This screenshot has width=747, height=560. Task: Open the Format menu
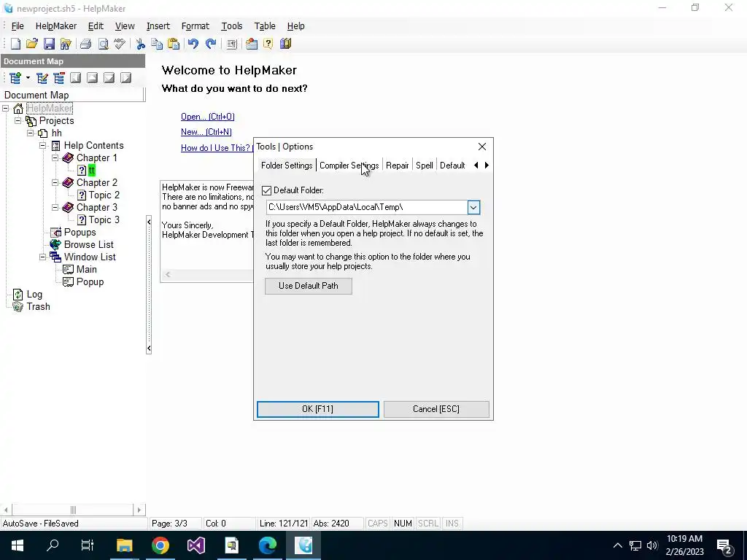pyautogui.click(x=195, y=26)
